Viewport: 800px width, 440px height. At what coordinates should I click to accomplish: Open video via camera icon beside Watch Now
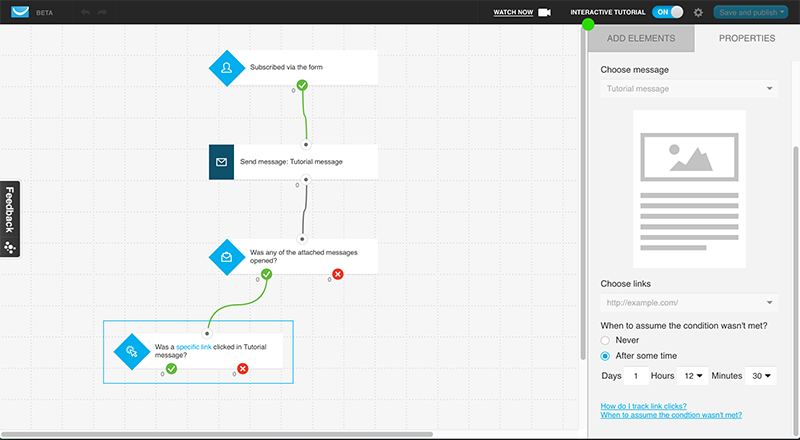pyautogui.click(x=544, y=12)
